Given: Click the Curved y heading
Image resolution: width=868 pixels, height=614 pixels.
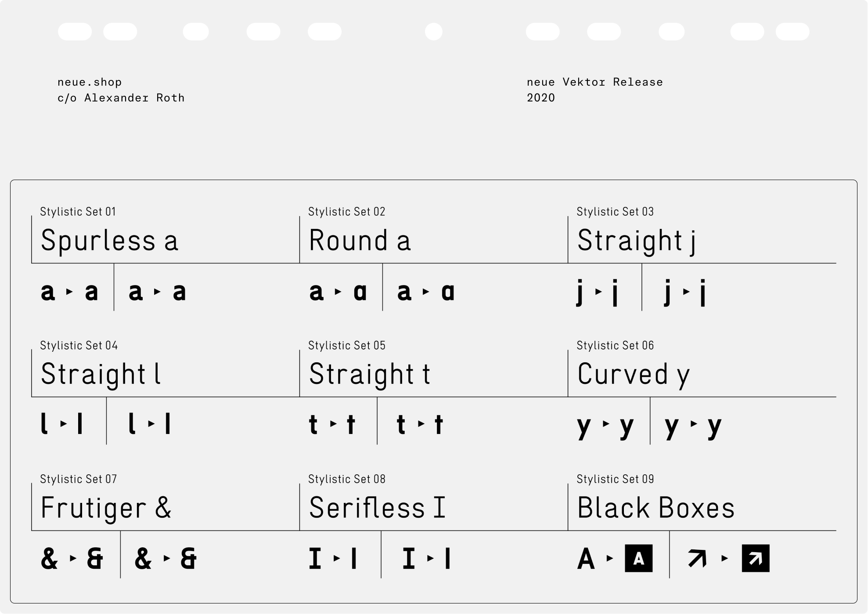Looking at the screenshot, I should [633, 375].
